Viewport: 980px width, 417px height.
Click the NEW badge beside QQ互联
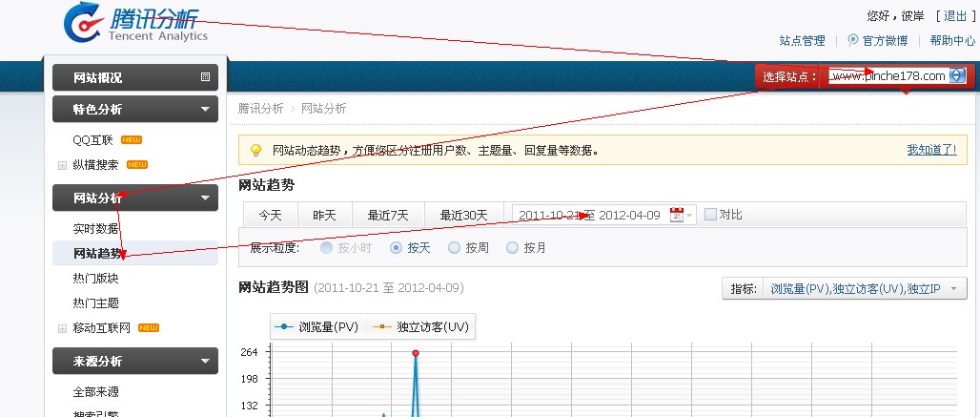click(132, 140)
